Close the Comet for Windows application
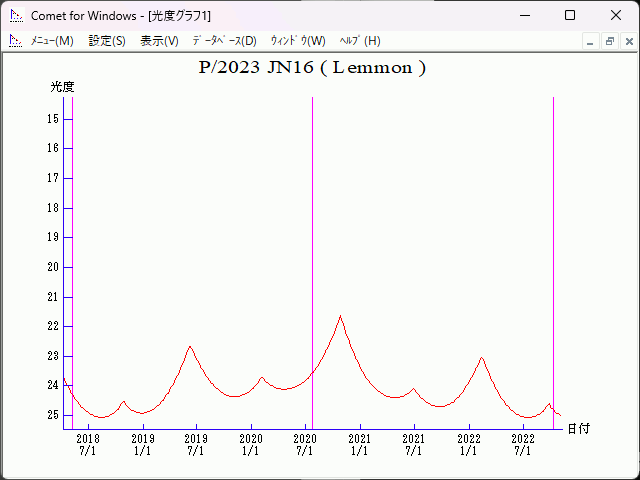Viewport: 640px width, 480px height. (615, 16)
